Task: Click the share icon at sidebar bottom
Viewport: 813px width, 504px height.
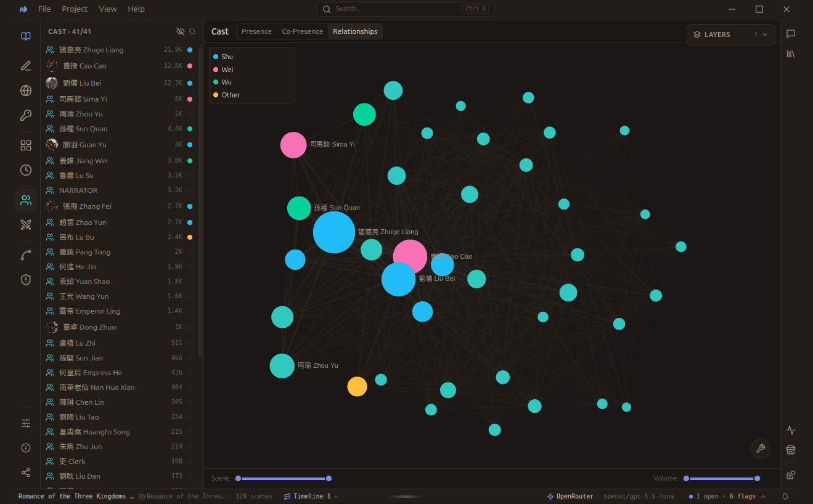Action: point(26,473)
